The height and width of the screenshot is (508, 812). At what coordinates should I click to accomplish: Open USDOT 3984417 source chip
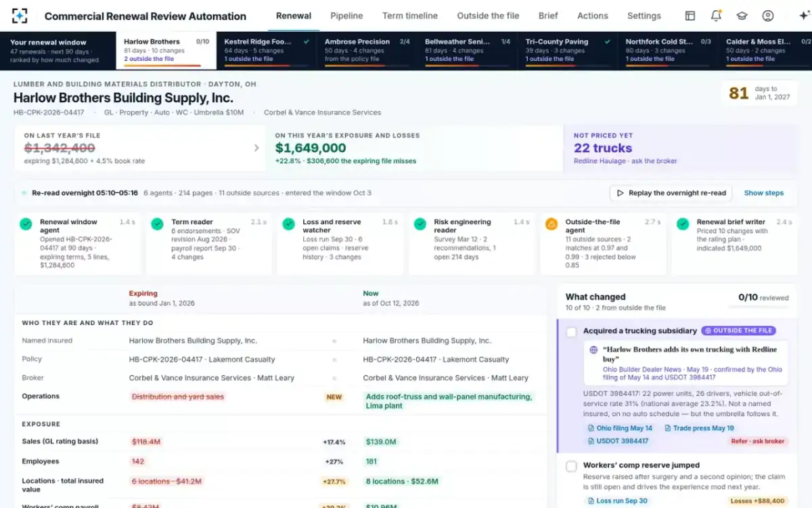tap(617, 441)
